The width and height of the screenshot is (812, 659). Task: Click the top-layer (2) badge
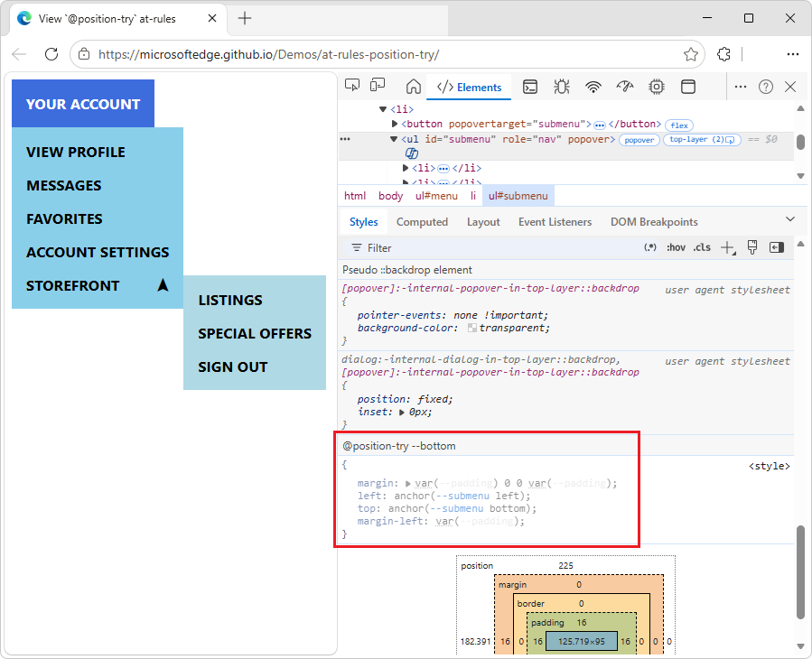(x=702, y=140)
